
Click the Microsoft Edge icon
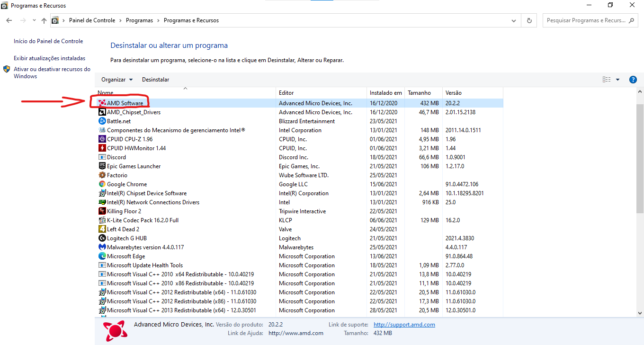click(102, 256)
